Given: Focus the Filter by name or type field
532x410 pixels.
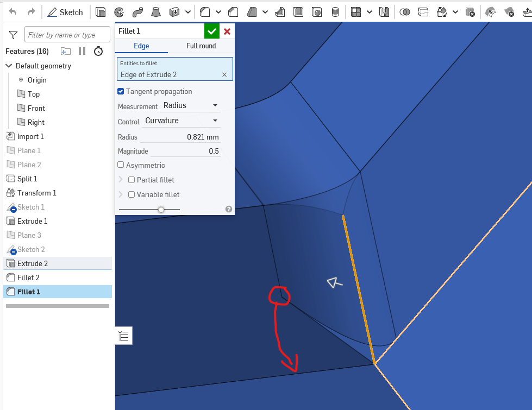Looking at the screenshot, I should point(67,35).
